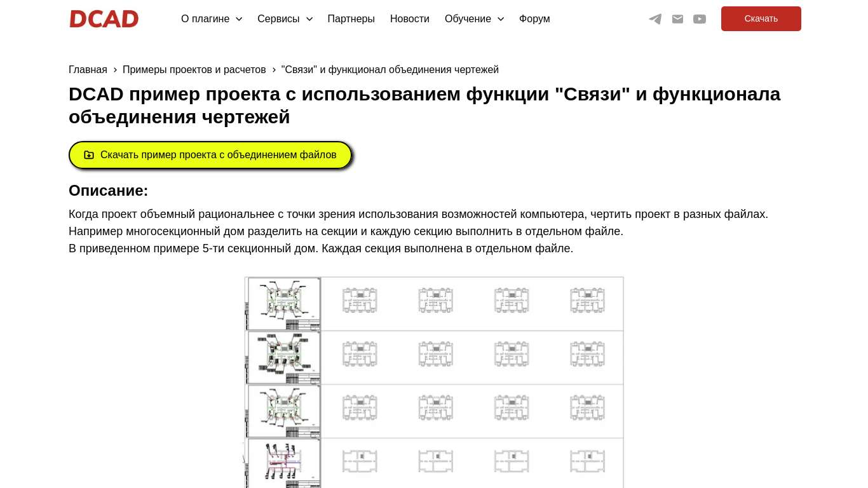Click the current breadcrumb about объединения чертежей
This screenshot has height=488, width=868.
[x=390, y=70]
